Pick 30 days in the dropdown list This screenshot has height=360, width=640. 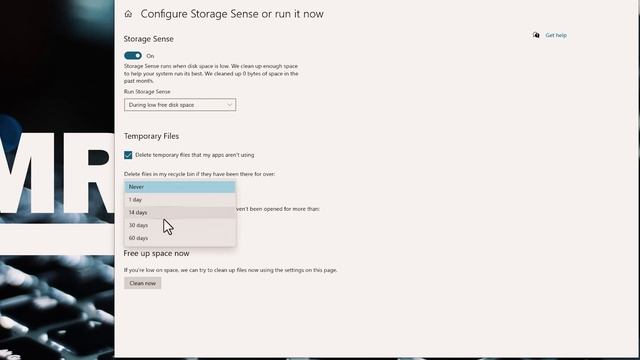pos(180,225)
